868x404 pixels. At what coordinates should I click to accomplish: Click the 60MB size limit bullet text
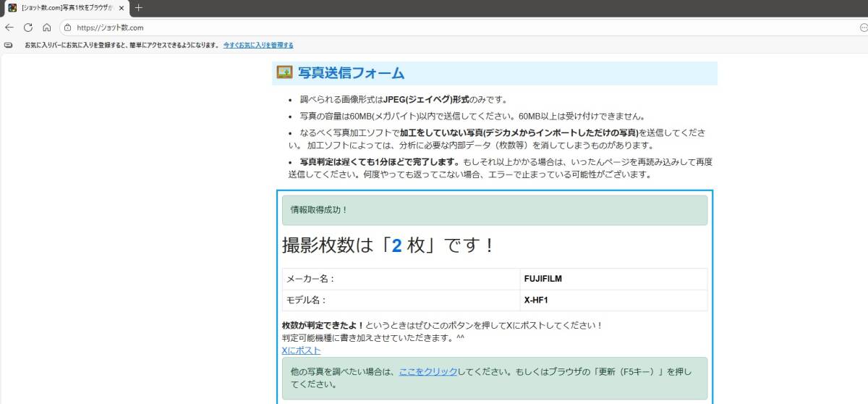472,116
